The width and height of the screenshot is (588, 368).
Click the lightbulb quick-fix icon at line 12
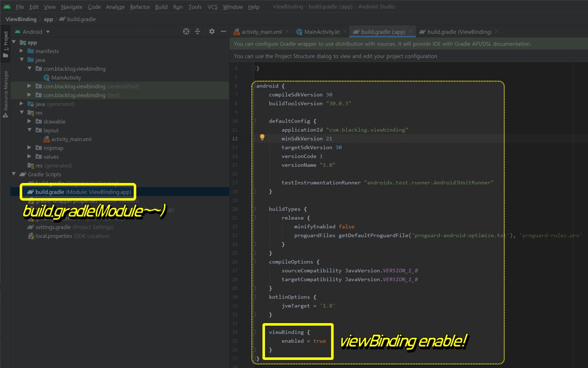pos(262,138)
